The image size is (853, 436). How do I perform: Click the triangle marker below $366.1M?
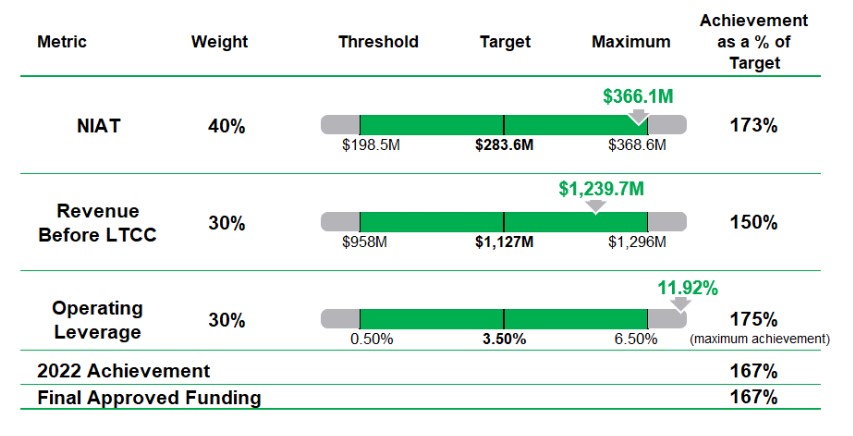[639, 114]
